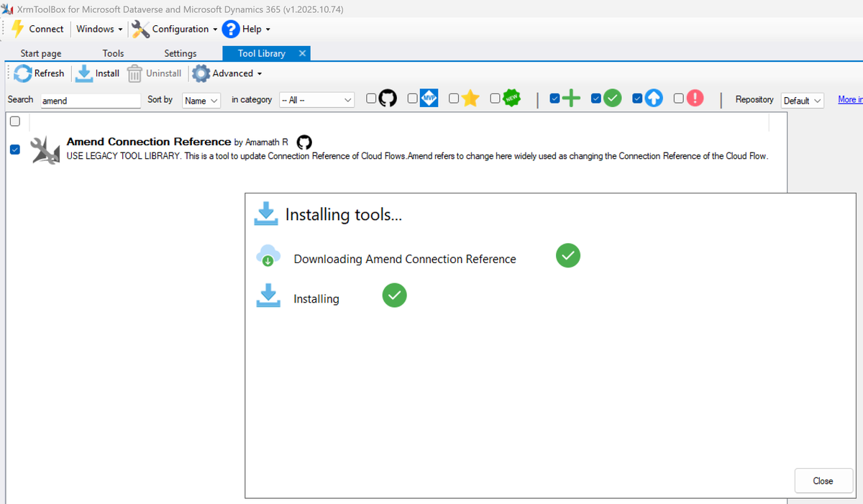Toggle the GitHub open source filter checkbox
The image size is (863, 504).
click(x=371, y=98)
